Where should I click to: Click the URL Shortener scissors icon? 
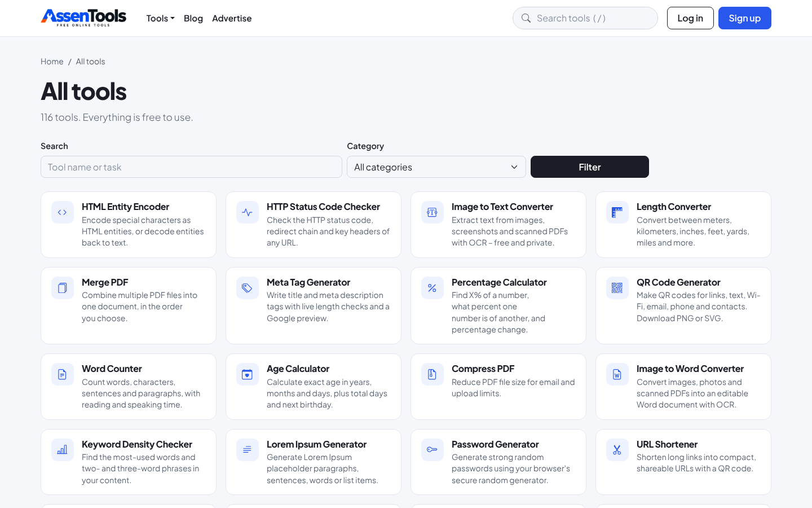(617, 450)
